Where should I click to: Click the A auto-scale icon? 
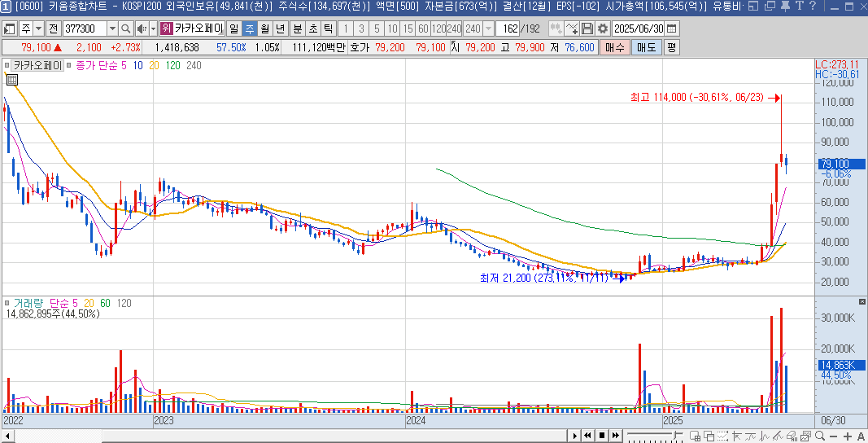coord(861,436)
